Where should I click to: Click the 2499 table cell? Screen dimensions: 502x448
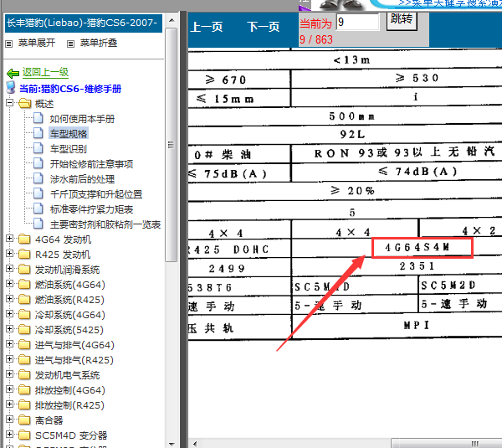click(x=227, y=269)
